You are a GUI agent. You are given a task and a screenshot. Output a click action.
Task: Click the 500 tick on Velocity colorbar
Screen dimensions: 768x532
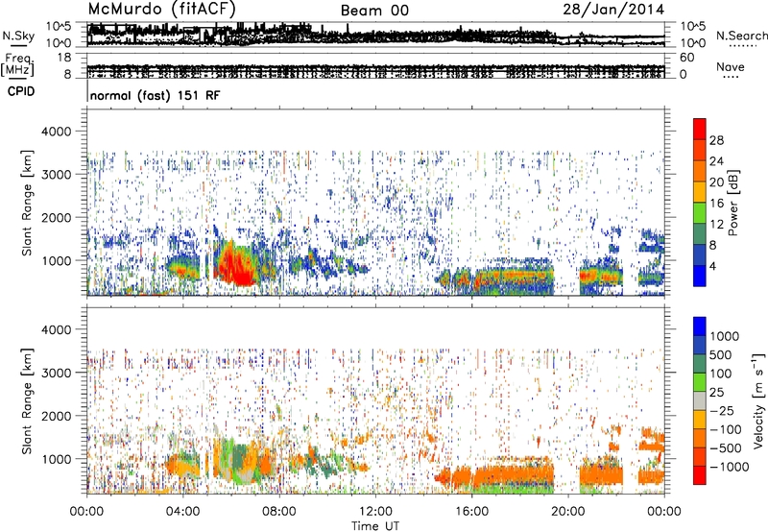(x=720, y=354)
